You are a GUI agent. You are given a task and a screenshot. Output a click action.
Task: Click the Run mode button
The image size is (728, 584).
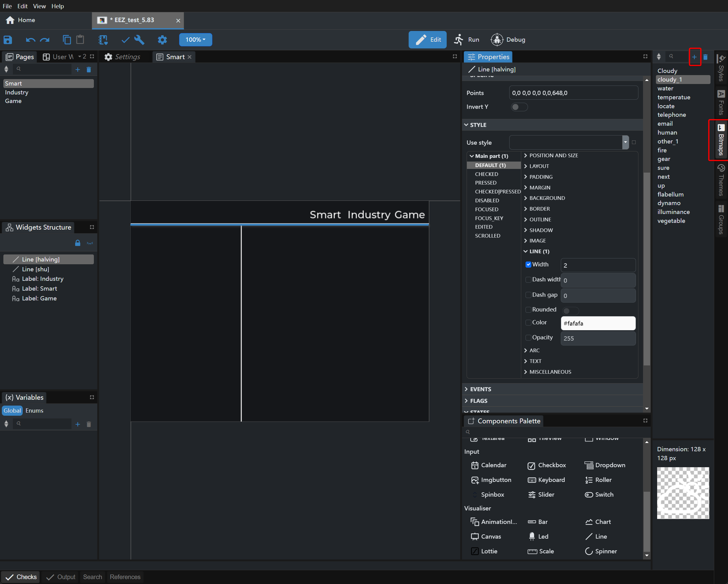467,40
